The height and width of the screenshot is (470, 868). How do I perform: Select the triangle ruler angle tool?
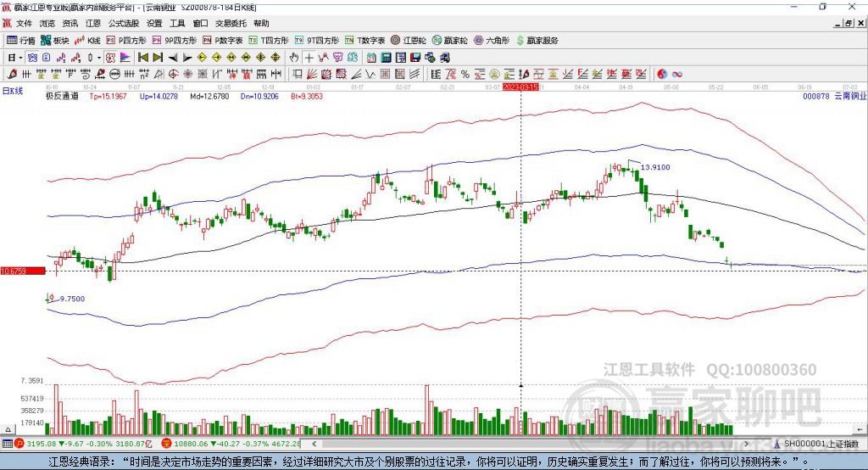pos(159,74)
